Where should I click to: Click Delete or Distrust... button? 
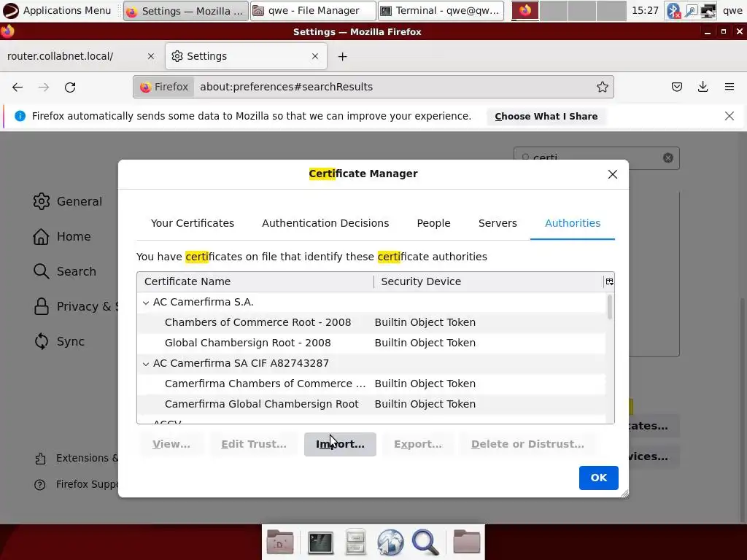[527, 444]
